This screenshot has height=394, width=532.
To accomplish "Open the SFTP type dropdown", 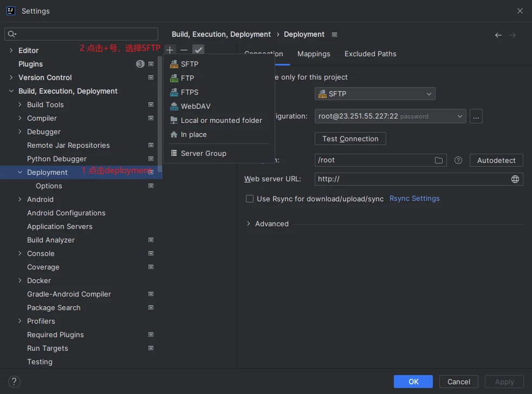I will pyautogui.click(x=375, y=94).
